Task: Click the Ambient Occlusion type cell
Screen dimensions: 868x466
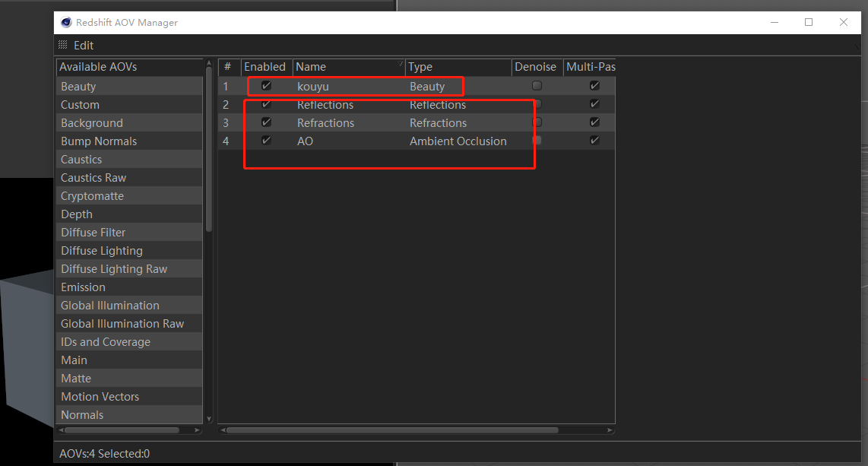Action: click(458, 141)
